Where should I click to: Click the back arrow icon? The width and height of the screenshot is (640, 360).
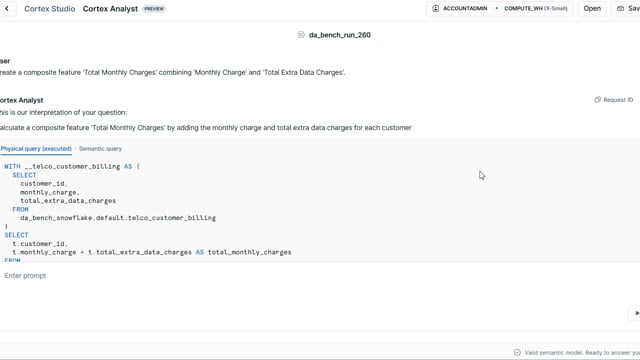pos(7,9)
